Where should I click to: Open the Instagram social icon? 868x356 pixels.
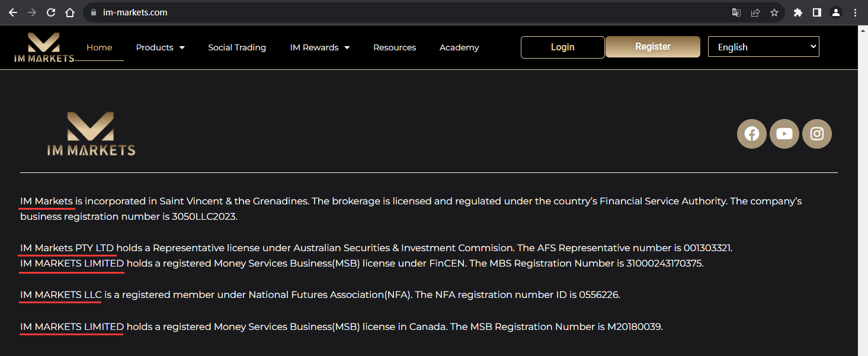[x=817, y=134]
